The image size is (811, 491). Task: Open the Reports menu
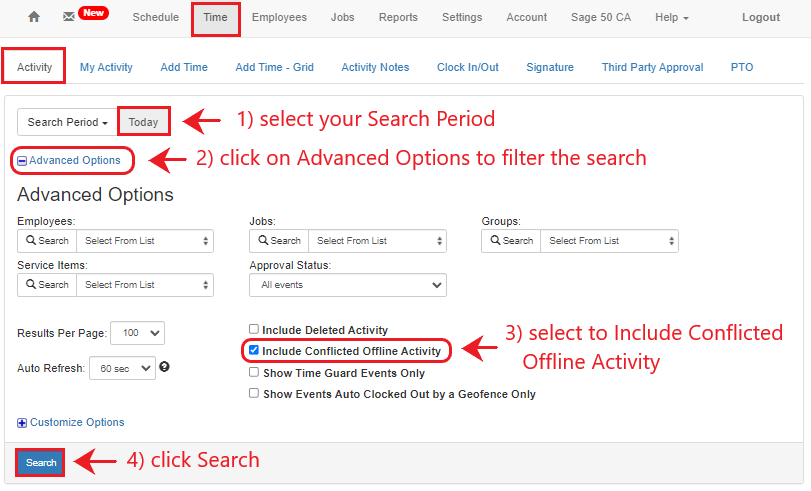(x=398, y=18)
